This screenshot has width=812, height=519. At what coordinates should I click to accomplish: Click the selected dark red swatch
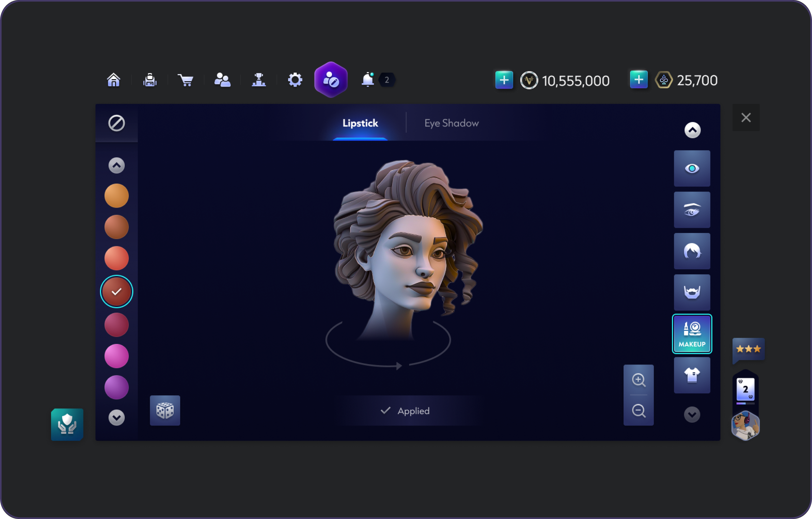tap(116, 292)
